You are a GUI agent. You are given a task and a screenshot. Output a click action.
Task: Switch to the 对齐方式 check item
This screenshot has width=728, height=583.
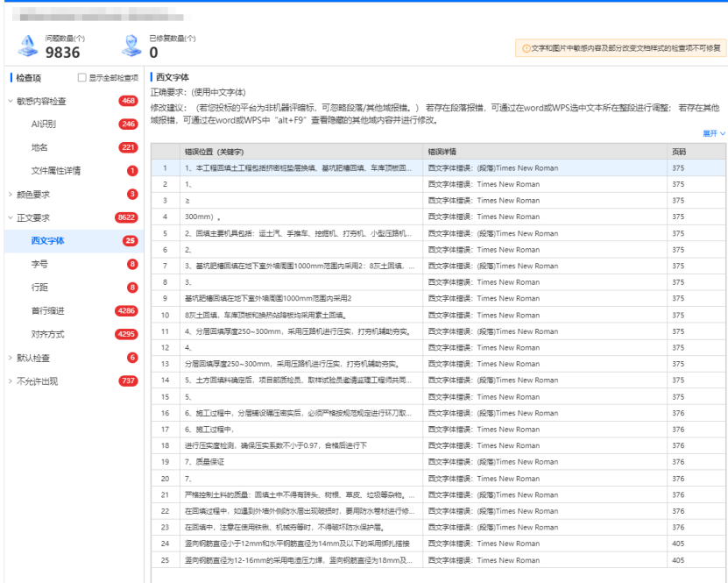coord(47,334)
